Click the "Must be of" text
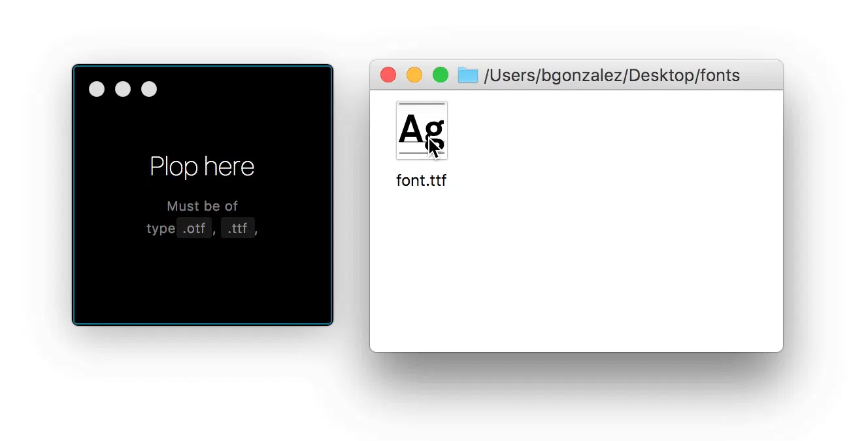868x441 pixels. point(203,206)
